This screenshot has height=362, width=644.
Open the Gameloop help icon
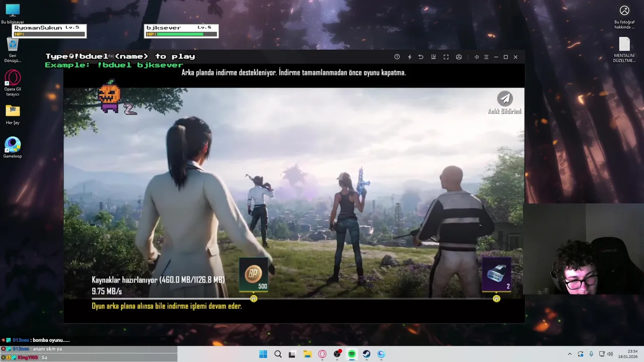[x=397, y=57]
